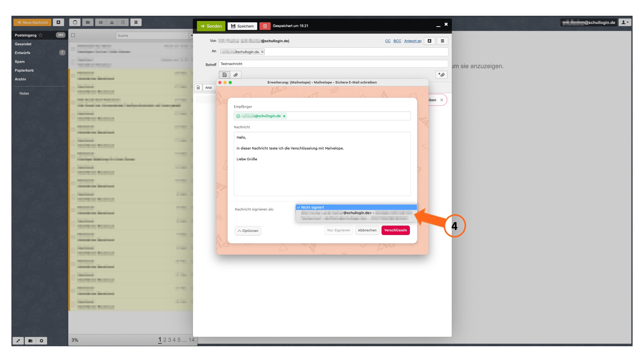Mark as spam with the warning triangle icon
The height and width of the screenshot is (362, 644).
click(112, 22)
